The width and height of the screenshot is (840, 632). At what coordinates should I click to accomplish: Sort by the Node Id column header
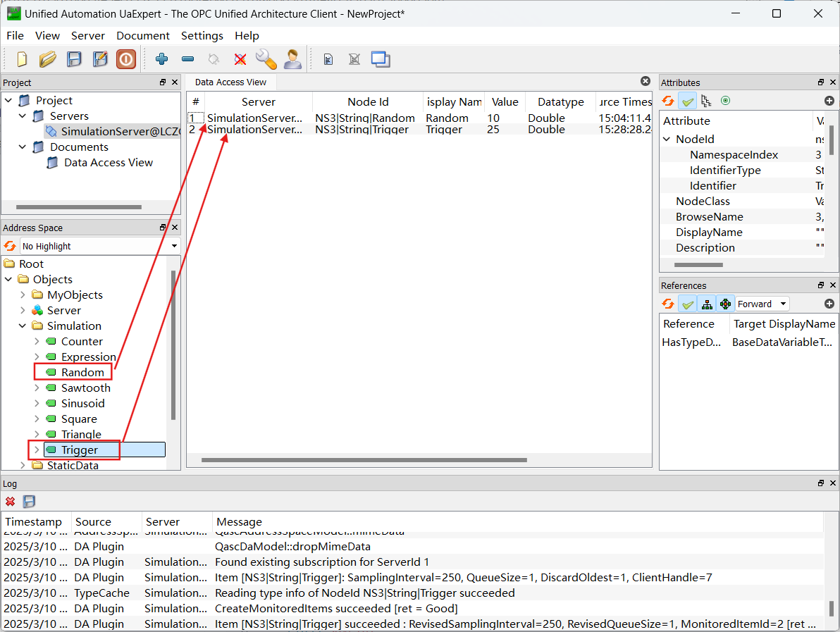[x=368, y=101]
